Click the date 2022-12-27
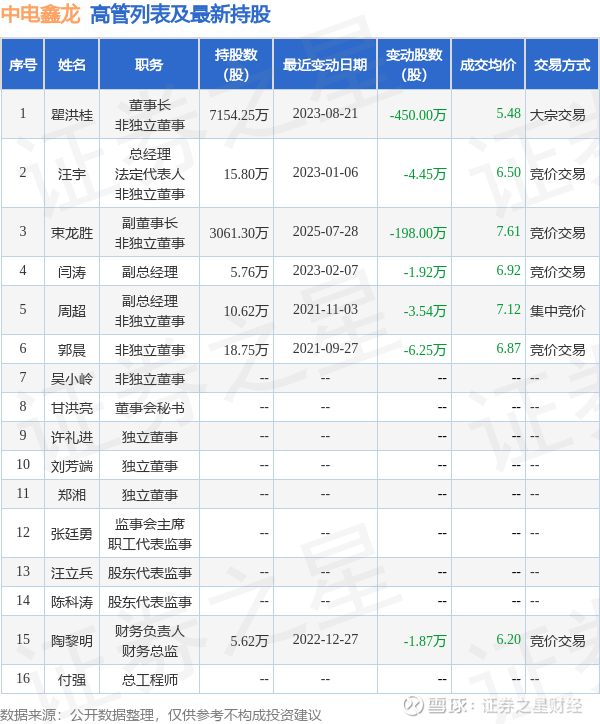 point(325,639)
